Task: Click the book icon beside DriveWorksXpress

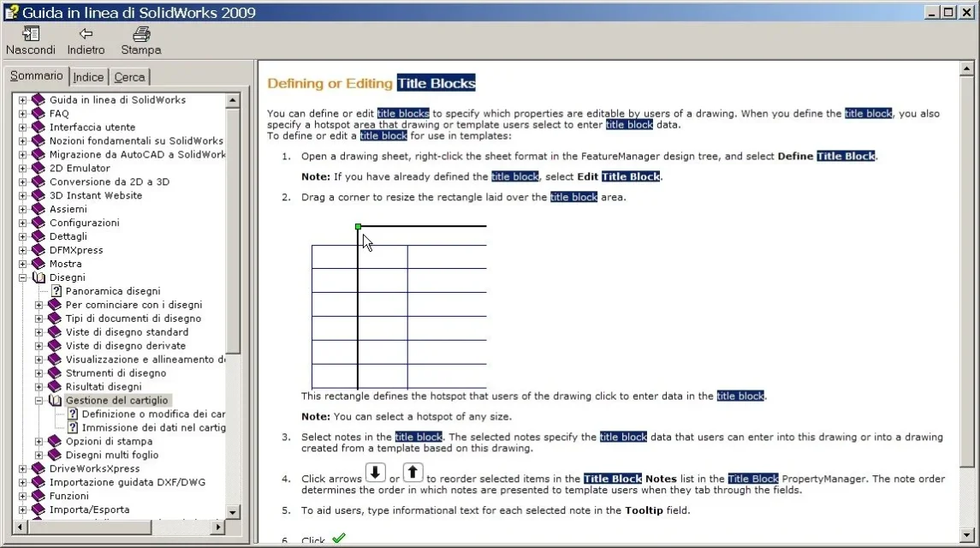Action: click(x=39, y=468)
